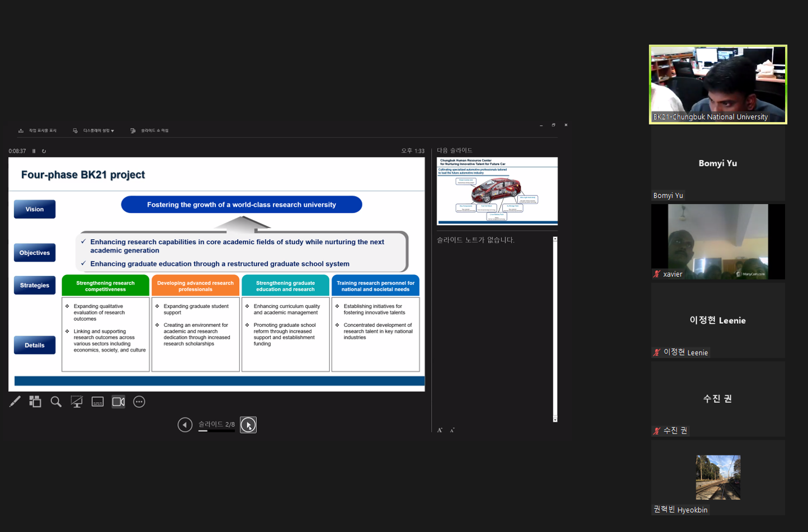Viewport: 808px width, 532px height.
Task: Click the next slide preview thumbnail
Action: coord(497,191)
